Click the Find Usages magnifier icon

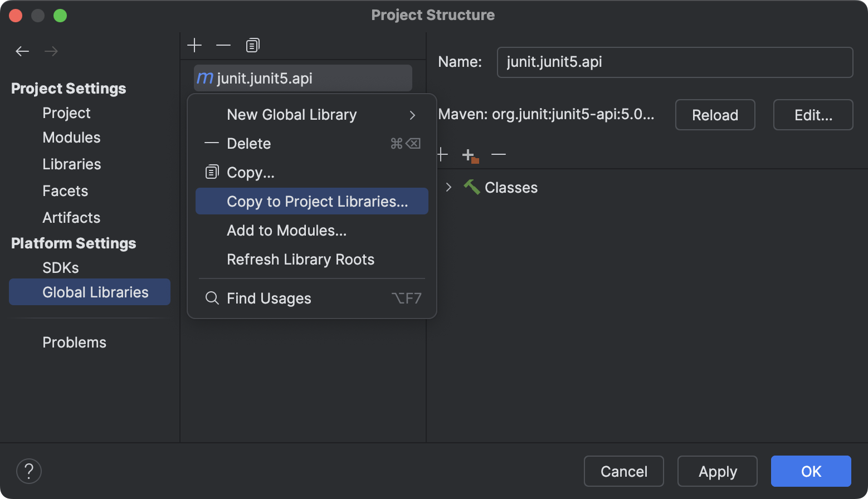tap(212, 298)
